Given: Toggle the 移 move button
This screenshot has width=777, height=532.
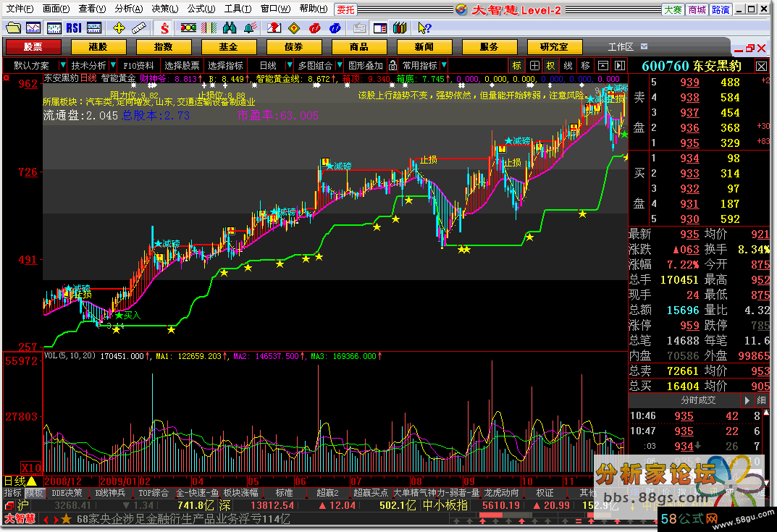Looking at the screenshot, I should click(x=585, y=65).
